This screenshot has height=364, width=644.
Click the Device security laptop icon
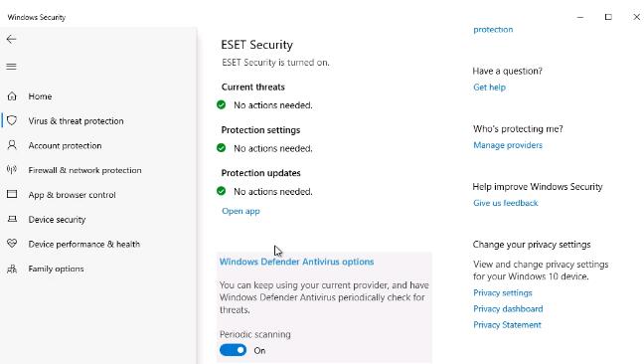[x=12, y=219]
